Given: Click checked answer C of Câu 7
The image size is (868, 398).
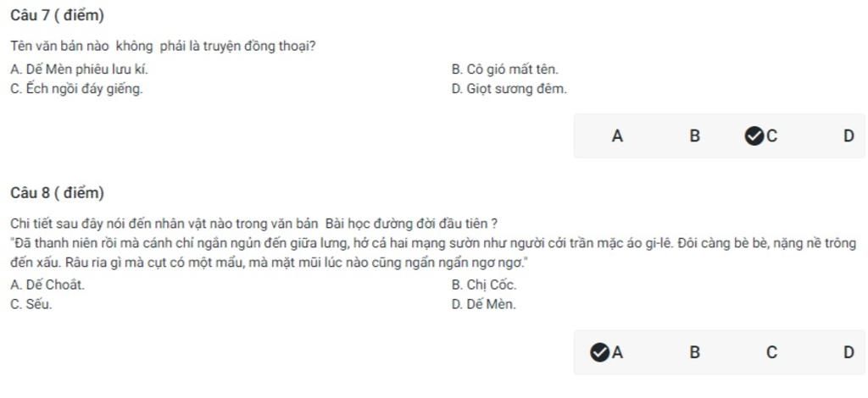Looking at the screenshot, I should [x=762, y=136].
